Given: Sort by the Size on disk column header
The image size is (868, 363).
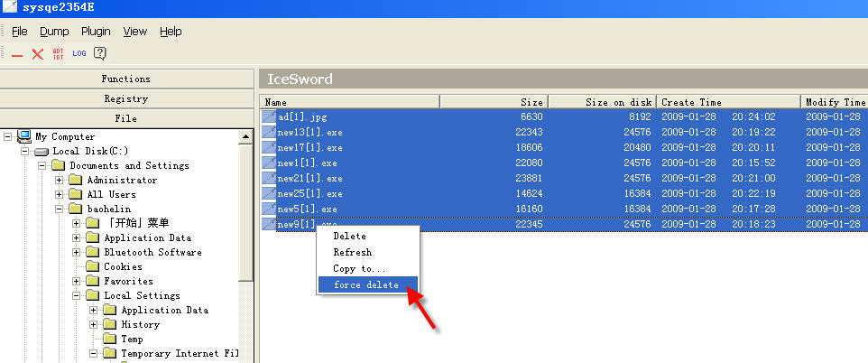Looking at the screenshot, I should point(603,102).
